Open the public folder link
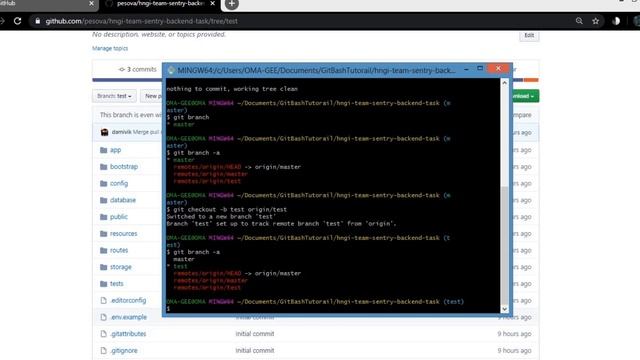Viewport: 640px width, 360px height. point(119,217)
